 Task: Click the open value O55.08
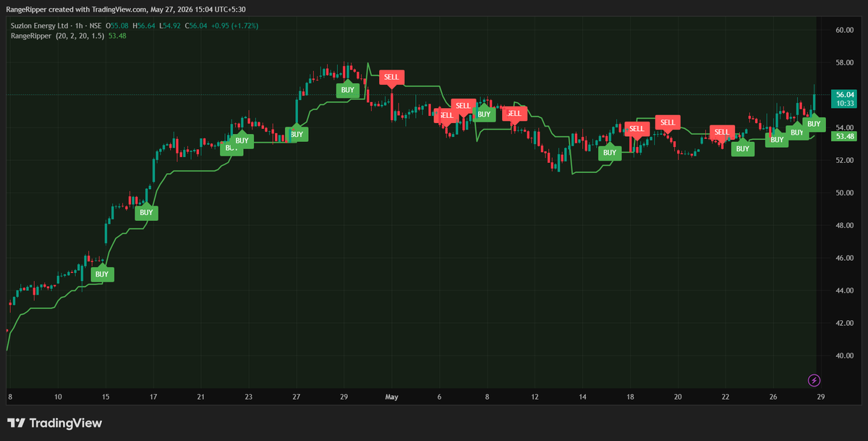(119, 26)
